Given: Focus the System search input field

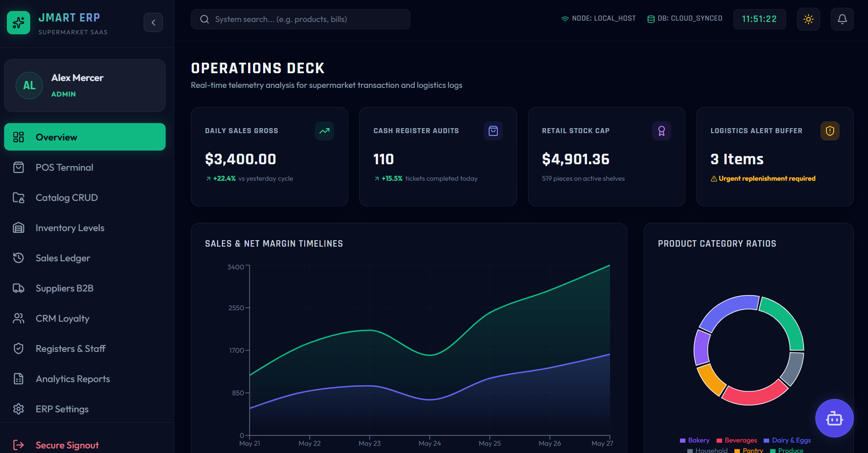Looking at the screenshot, I should (300, 19).
